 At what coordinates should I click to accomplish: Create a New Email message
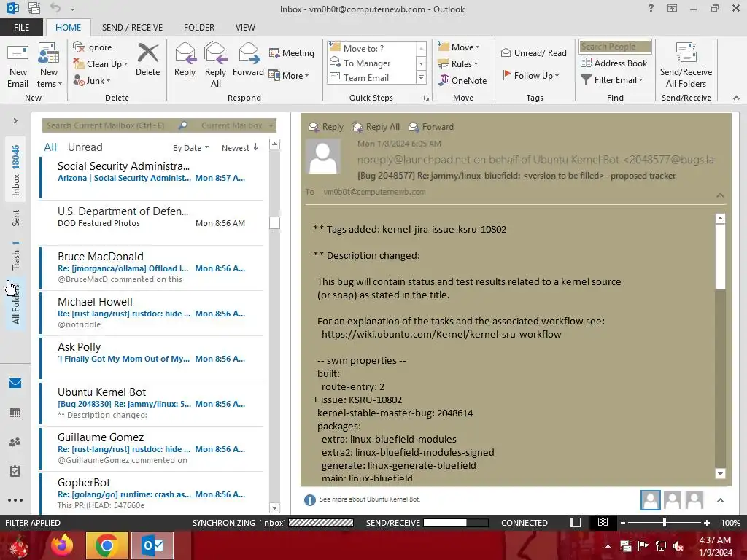(18, 66)
